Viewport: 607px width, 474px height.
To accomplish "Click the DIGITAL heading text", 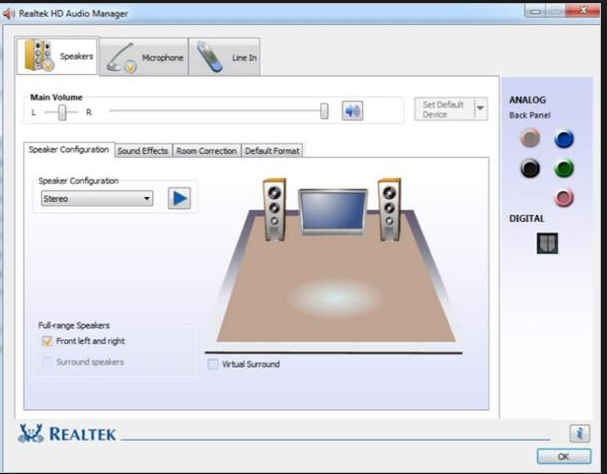I will pos(526,218).
